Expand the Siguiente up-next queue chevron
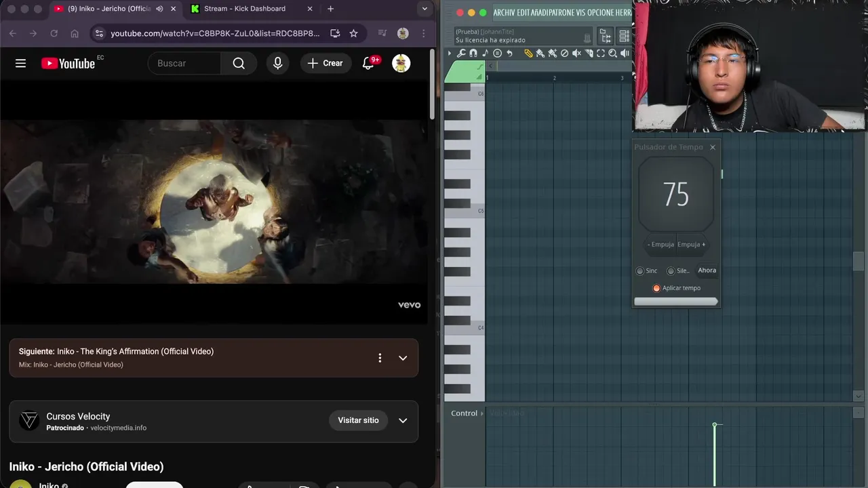This screenshot has height=488, width=868. point(403,358)
